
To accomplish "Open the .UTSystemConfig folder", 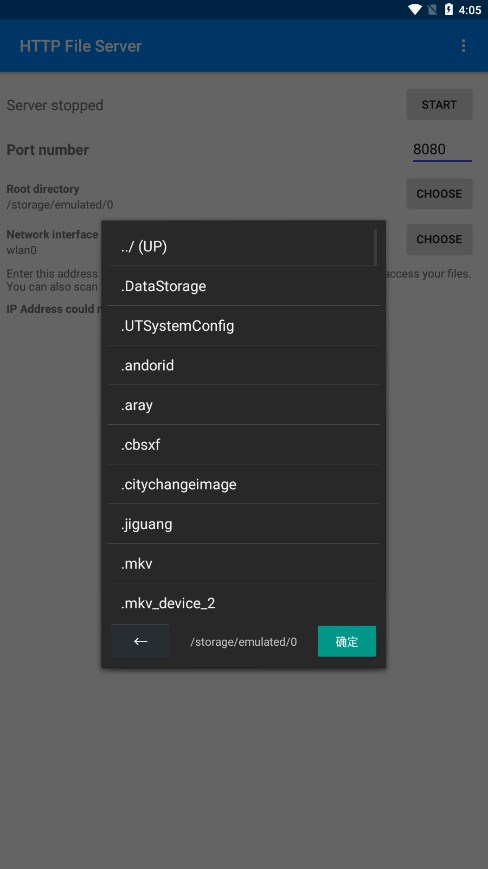I will click(x=244, y=326).
